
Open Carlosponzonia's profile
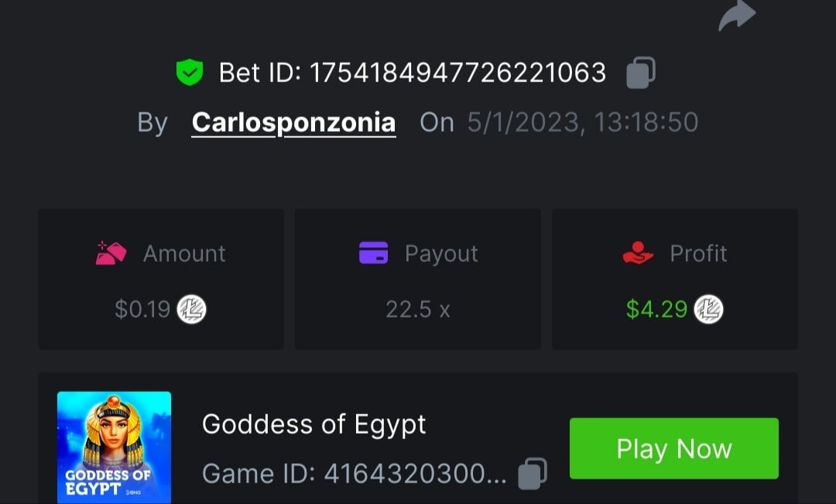click(x=293, y=122)
